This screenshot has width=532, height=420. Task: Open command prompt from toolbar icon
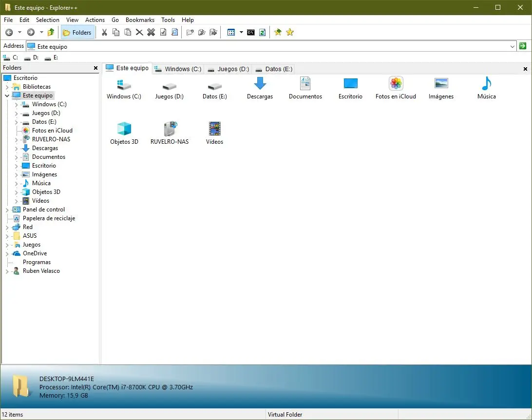coord(251,32)
